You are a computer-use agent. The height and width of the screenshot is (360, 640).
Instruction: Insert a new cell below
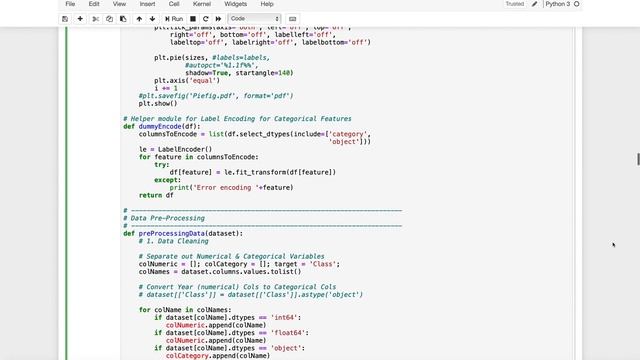[x=80, y=19]
